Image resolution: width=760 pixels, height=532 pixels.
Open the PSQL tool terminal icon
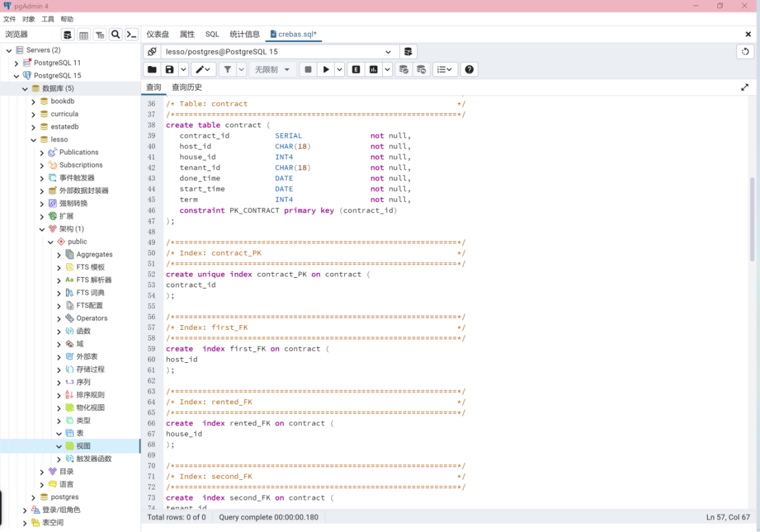coord(131,34)
